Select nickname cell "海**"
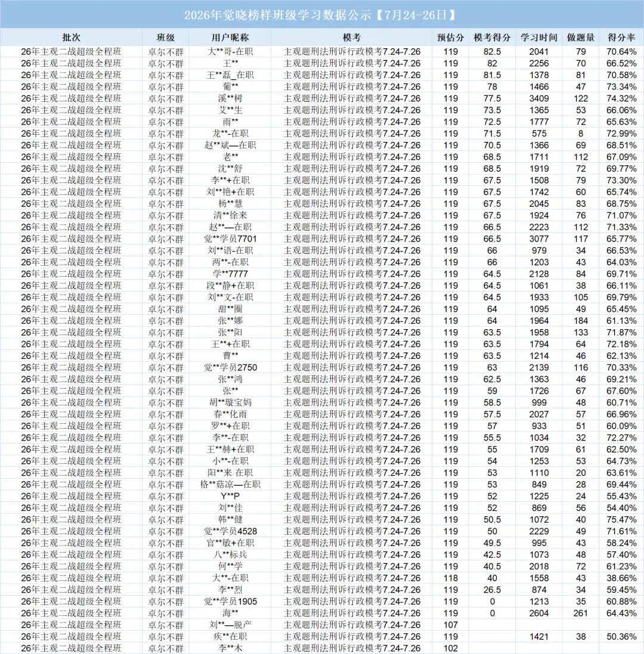This screenshot has height=654, width=644. coord(230,613)
